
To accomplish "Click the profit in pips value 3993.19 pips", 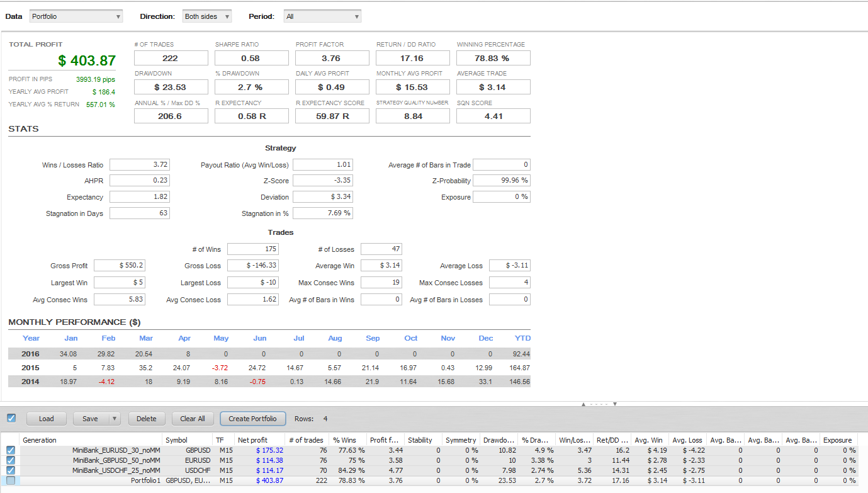I will 95,79.
